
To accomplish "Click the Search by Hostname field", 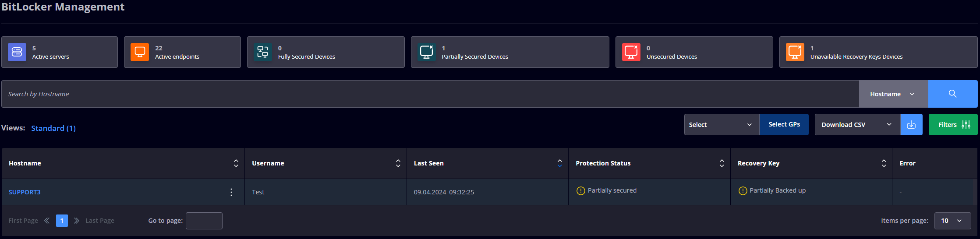I will [x=430, y=94].
